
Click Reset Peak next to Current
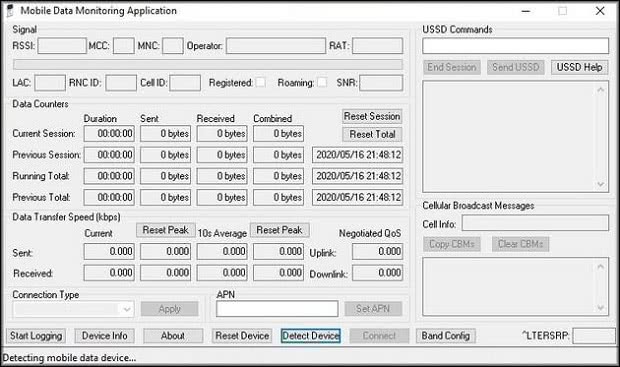tap(166, 230)
